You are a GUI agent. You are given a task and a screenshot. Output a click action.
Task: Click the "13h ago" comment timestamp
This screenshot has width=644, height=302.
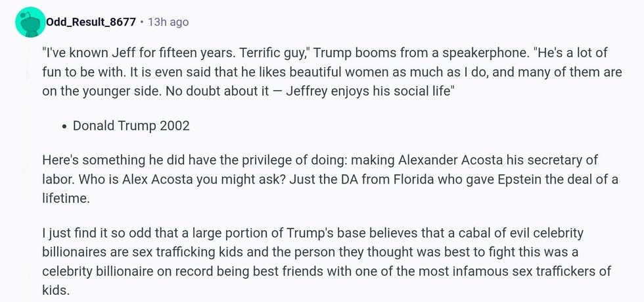pyautogui.click(x=168, y=22)
